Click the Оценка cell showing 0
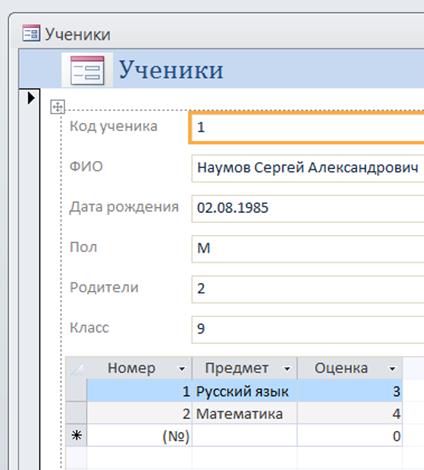 [350, 436]
